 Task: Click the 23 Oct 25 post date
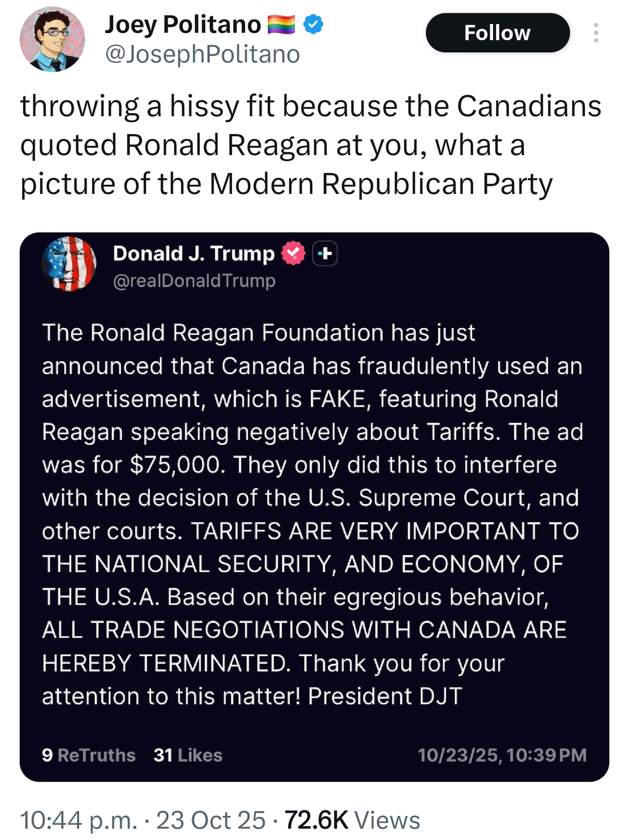click(x=211, y=820)
